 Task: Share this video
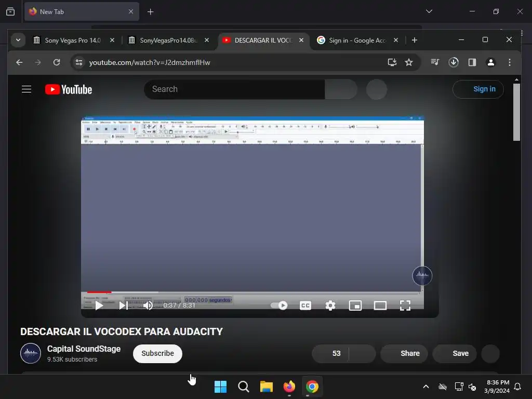tap(404, 353)
